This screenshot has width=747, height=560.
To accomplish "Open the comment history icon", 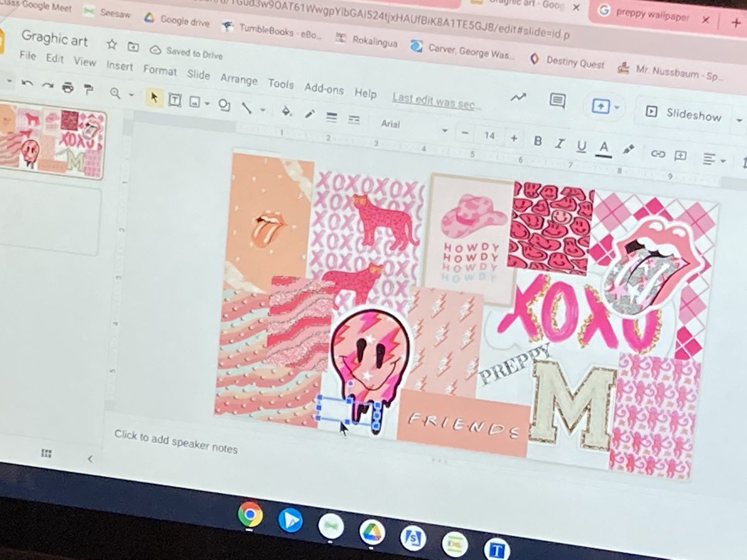I will click(557, 101).
